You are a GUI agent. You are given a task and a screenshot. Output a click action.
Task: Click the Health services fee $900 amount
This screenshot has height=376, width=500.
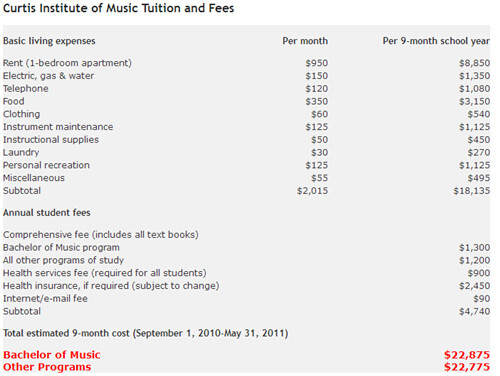click(x=479, y=273)
